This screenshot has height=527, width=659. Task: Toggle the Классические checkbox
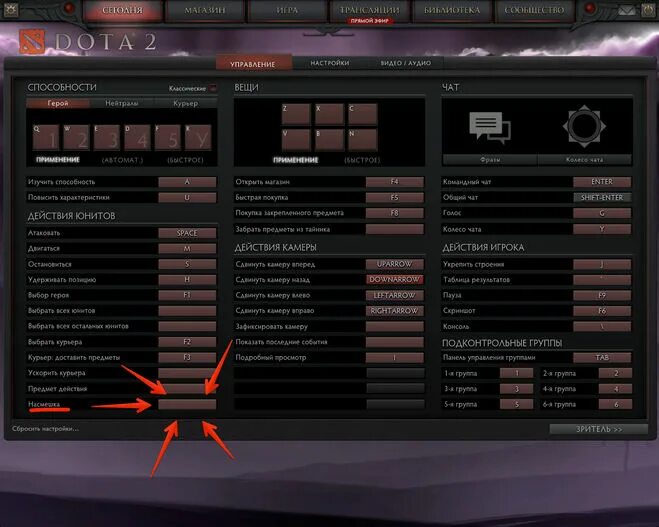(214, 88)
